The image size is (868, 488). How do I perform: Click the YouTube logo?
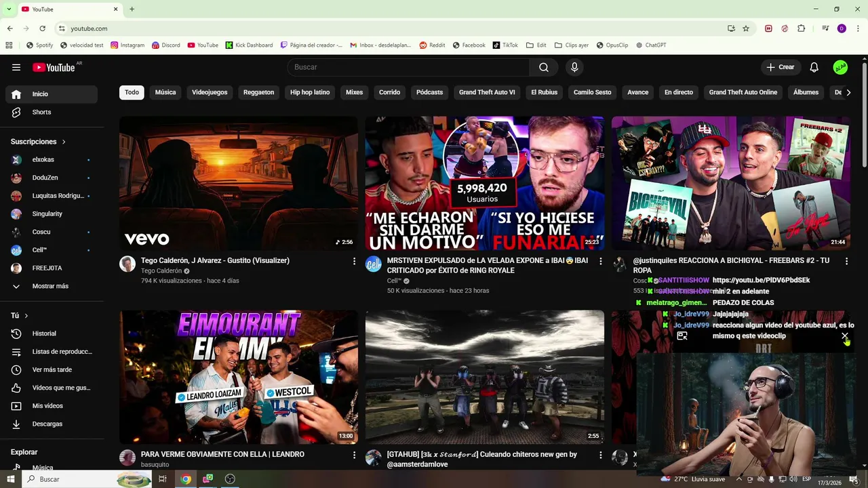point(54,67)
